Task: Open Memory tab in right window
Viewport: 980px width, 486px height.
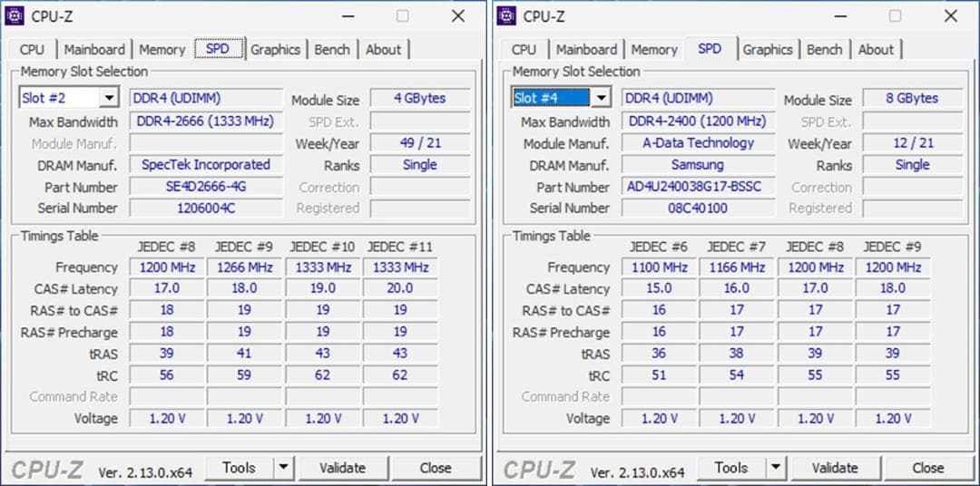Action: pyautogui.click(x=653, y=49)
